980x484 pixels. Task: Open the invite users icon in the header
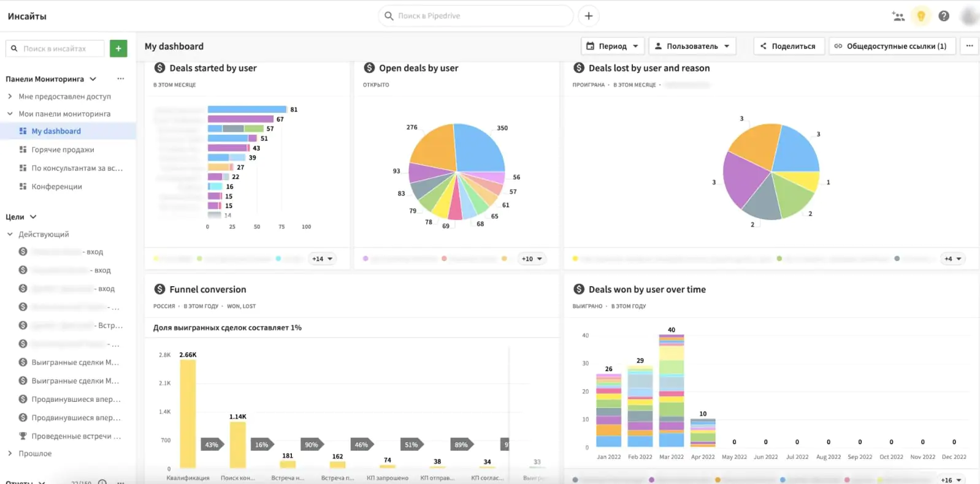pos(898,17)
